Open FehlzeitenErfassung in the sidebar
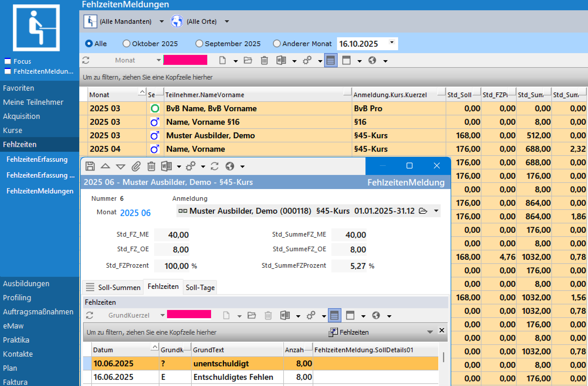This screenshot has width=588, height=386. click(x=37, y=159)
